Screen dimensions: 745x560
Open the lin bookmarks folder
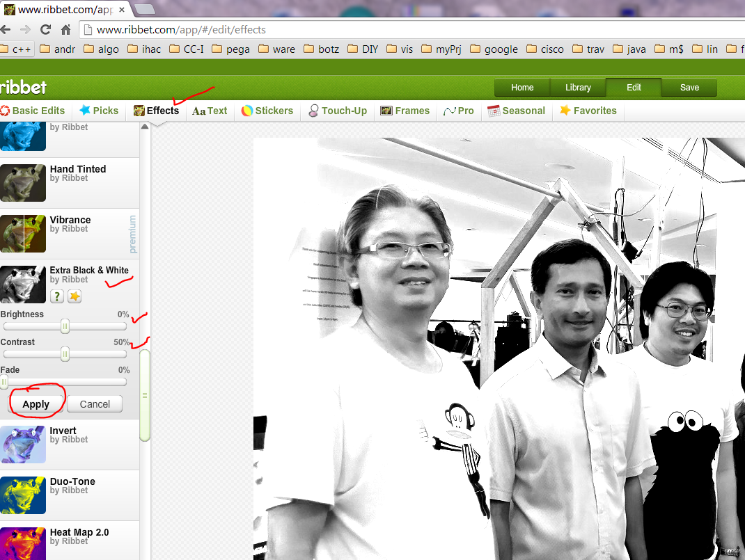click(705, 49)
